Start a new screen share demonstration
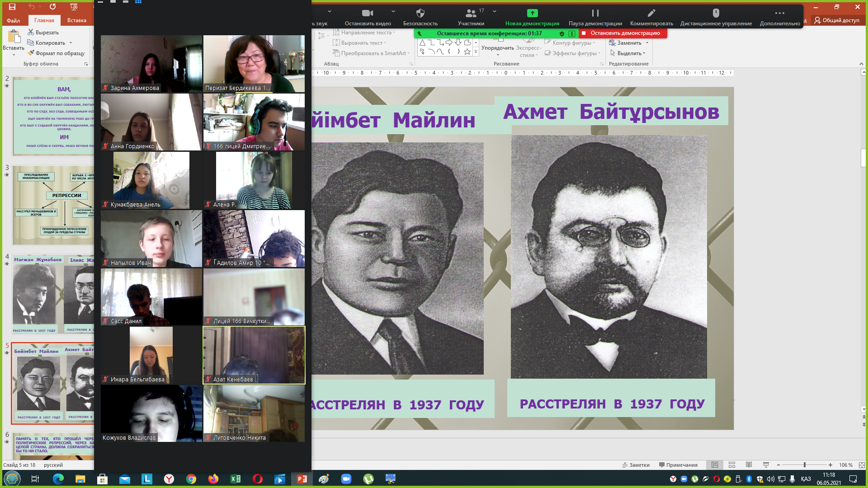 pos(532,14)
